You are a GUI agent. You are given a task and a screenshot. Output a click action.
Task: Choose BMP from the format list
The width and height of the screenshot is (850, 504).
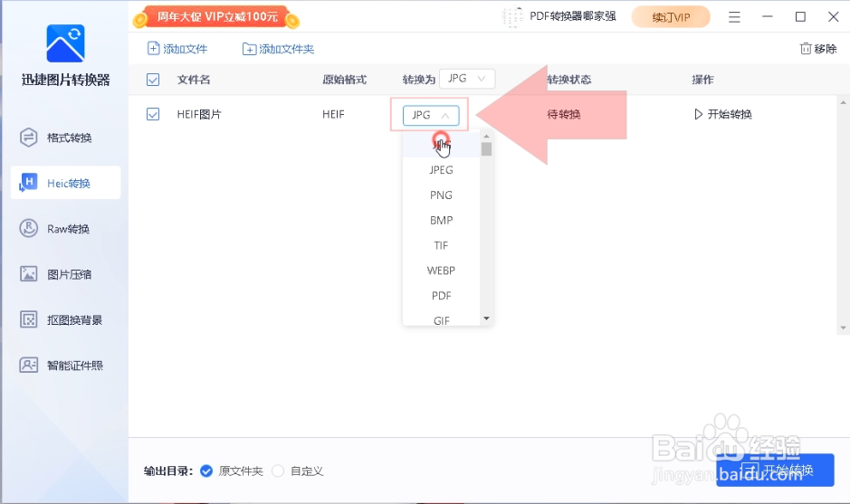pyautogui.click(x=441, y=220)
